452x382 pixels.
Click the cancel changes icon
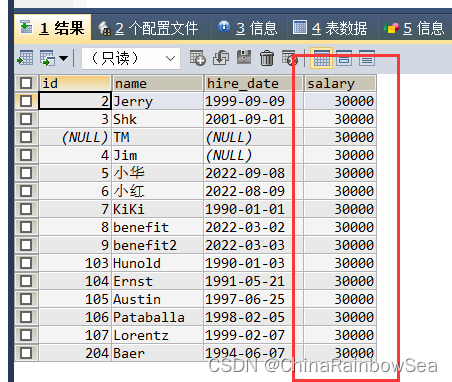click(x=289, y=58)
